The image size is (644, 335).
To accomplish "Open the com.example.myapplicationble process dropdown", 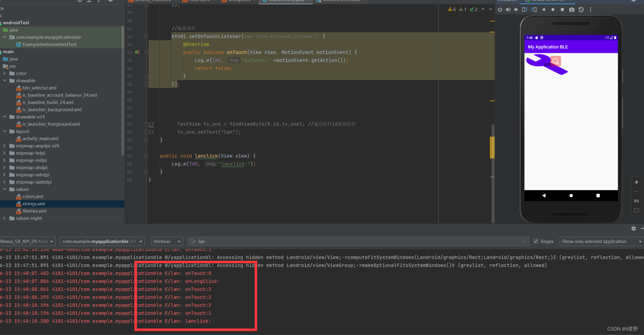I will coord(103,241).
